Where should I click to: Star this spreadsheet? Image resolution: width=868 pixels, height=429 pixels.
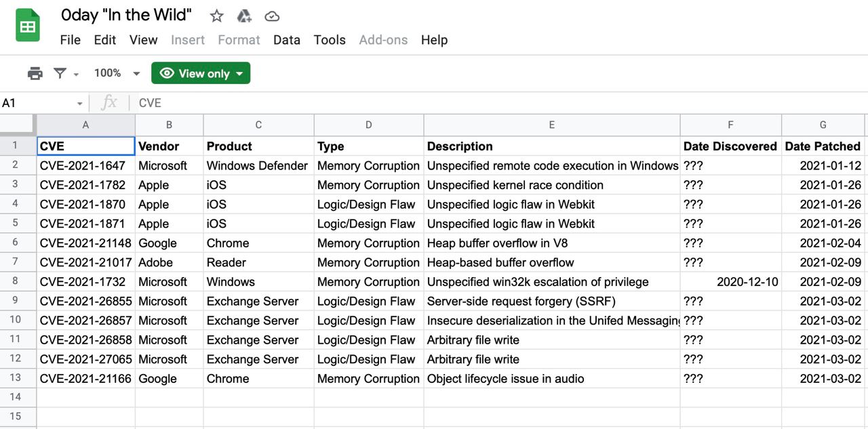tap(216, 16)
